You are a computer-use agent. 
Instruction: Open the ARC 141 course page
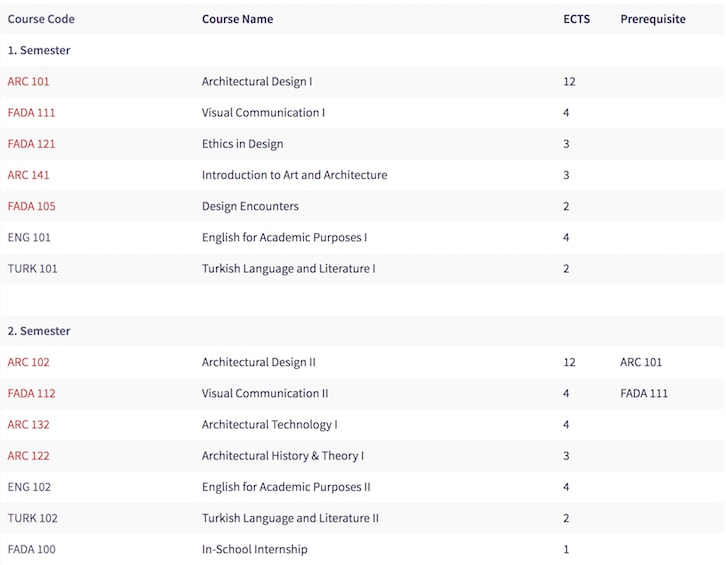pyautogui.click(x=28, y=175)
